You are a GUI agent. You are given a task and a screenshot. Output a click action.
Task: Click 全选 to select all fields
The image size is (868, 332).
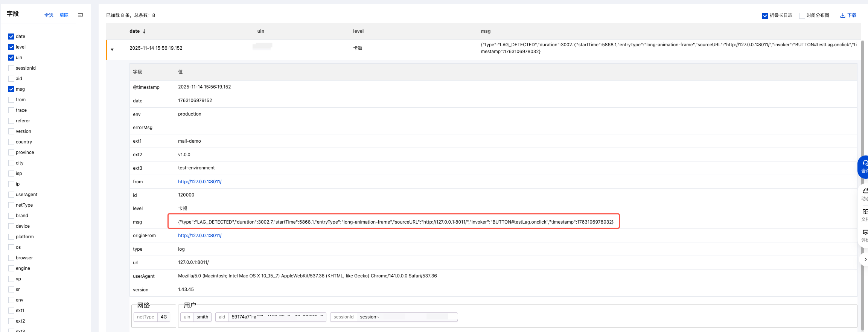pos(49,15)
